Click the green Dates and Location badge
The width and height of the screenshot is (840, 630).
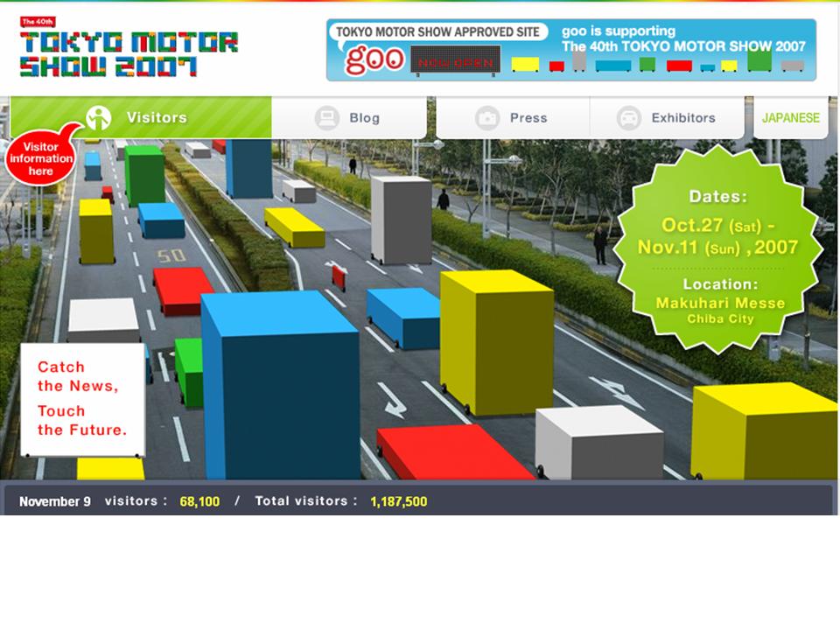coord(717,249)
